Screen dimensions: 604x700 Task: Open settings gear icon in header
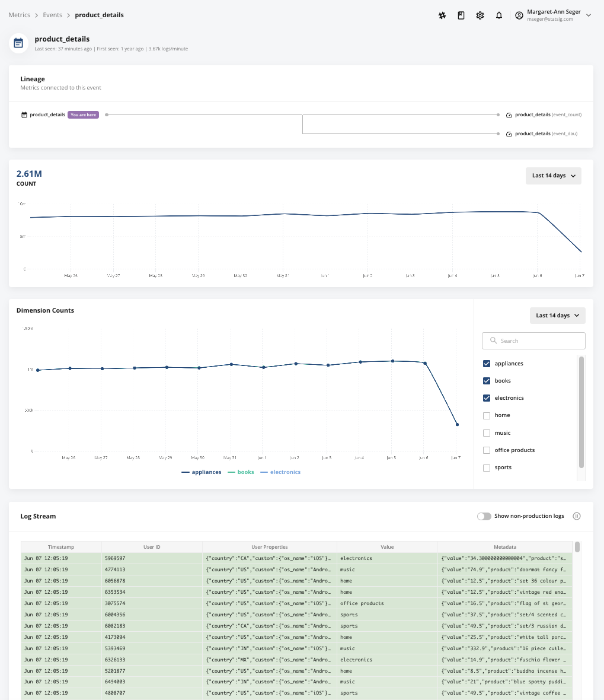tap(480, 15)
